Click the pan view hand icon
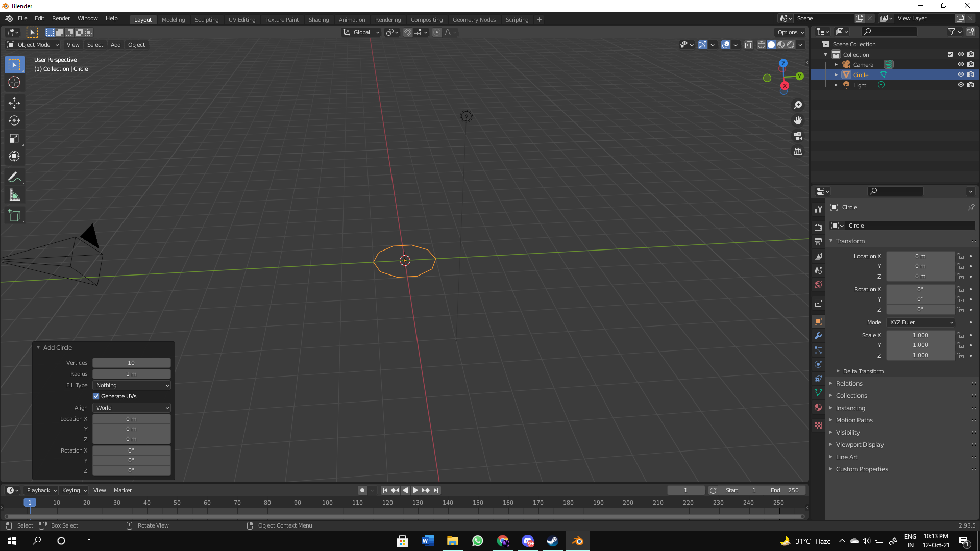 (x=798, y=120)
